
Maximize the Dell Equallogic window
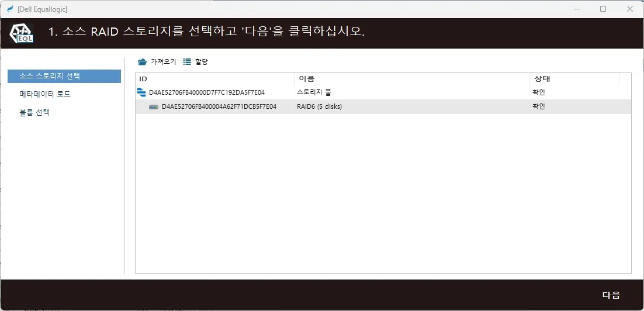(x=603, y=9)
